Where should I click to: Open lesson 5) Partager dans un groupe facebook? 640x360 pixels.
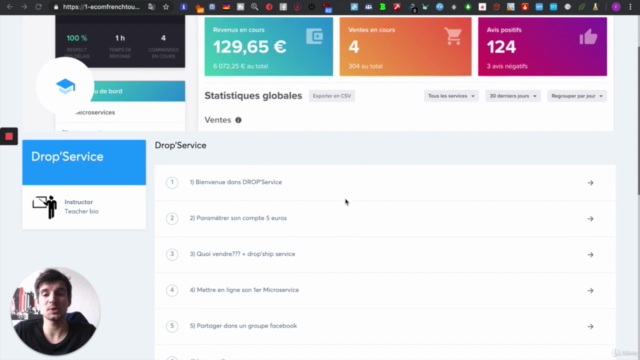pyautogui.click(x=384, y=326)
